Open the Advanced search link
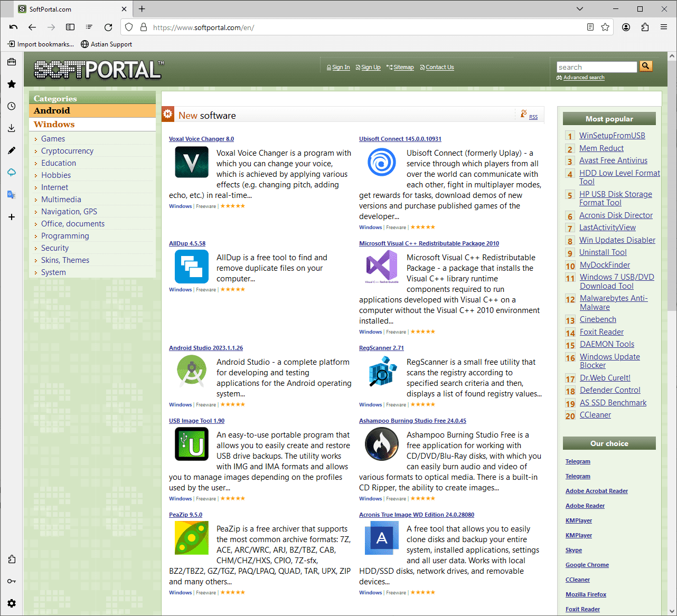The image size is (677, 616). pyautogui.click(x=584, y=78)
